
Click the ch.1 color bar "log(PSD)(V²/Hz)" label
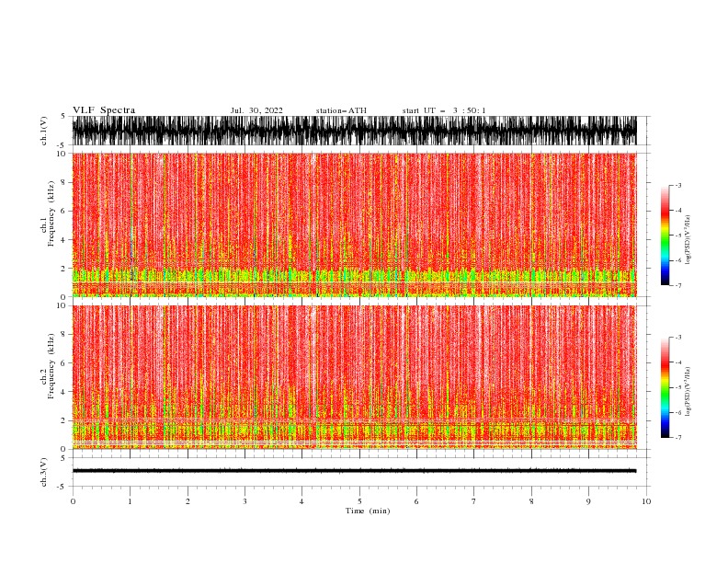pos(688,240)
